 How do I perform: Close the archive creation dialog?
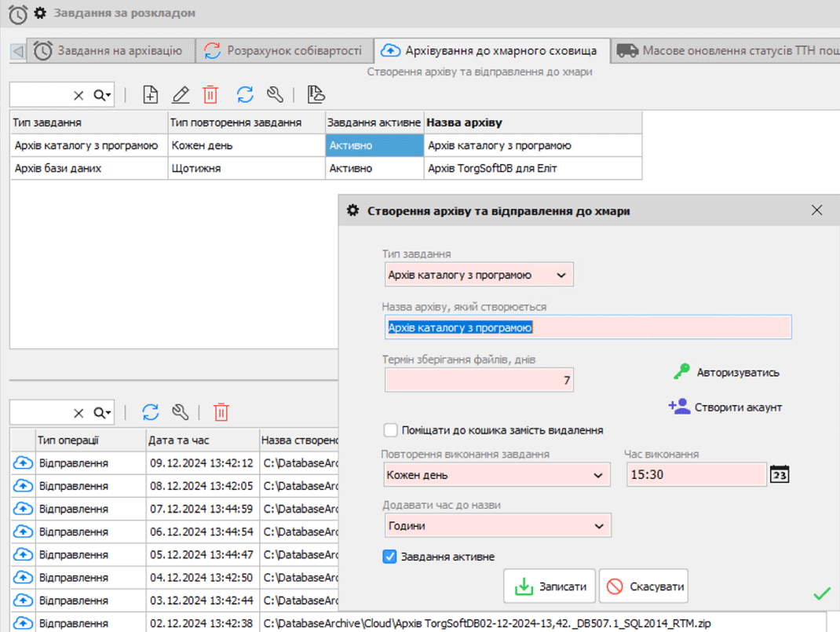816,210
